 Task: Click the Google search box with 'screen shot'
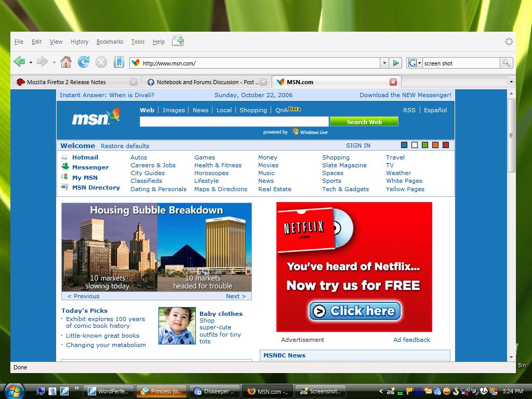pyautogui.click(x=461, y=63)
